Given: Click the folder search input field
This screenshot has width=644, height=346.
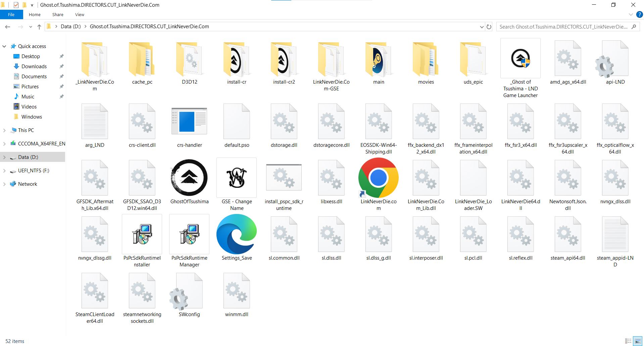Looking at the screenshot, I should tap(563, 27).
